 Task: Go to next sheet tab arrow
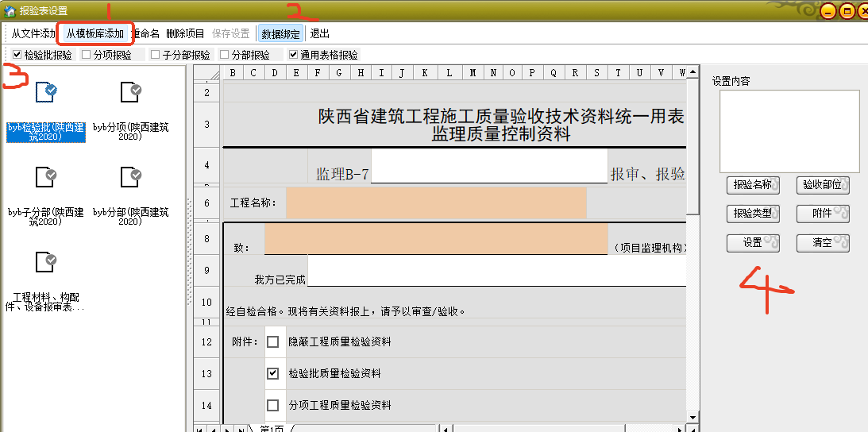[227, 430]
